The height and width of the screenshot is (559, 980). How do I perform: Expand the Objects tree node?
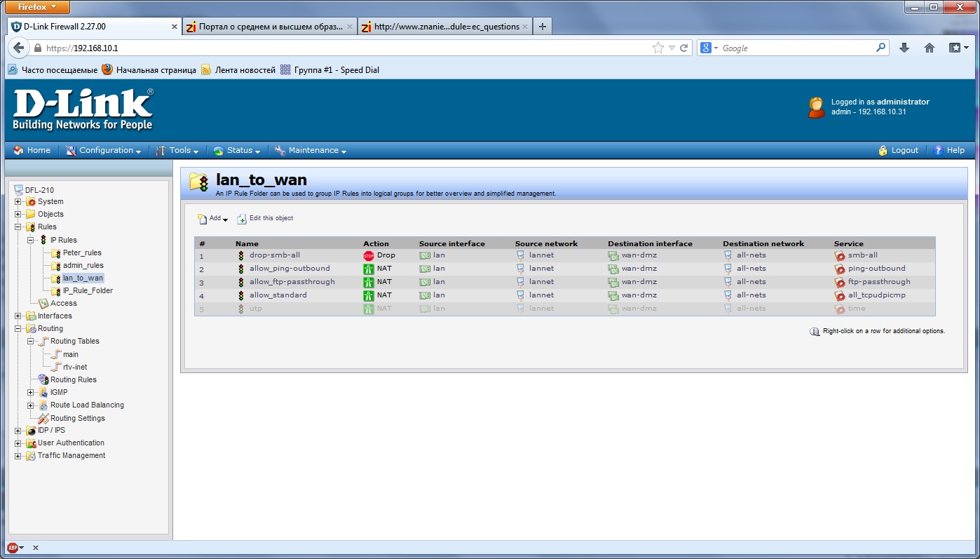[x=18, y=215]
